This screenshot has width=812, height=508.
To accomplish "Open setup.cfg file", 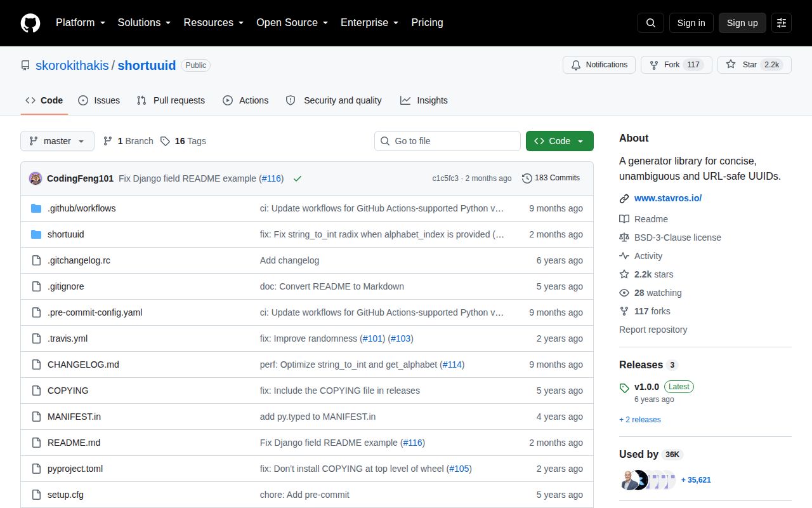I will point(65,495).
